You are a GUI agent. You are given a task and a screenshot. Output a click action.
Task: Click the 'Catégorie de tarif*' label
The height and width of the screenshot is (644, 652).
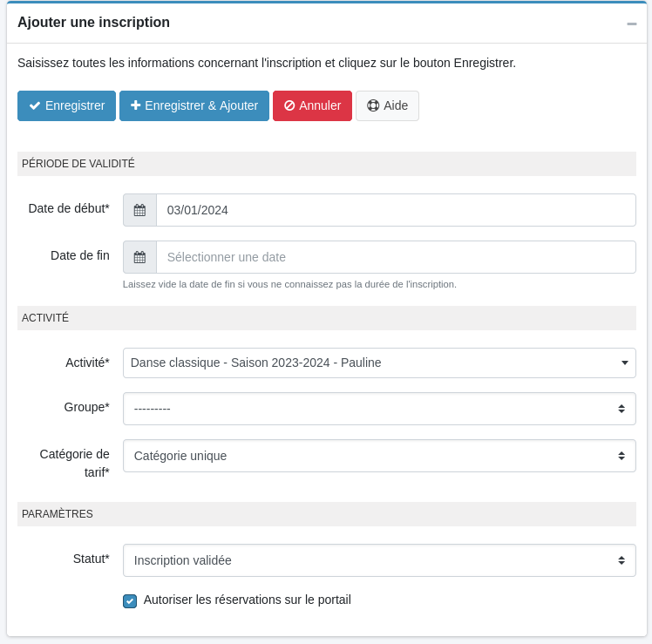click(75, 463)
